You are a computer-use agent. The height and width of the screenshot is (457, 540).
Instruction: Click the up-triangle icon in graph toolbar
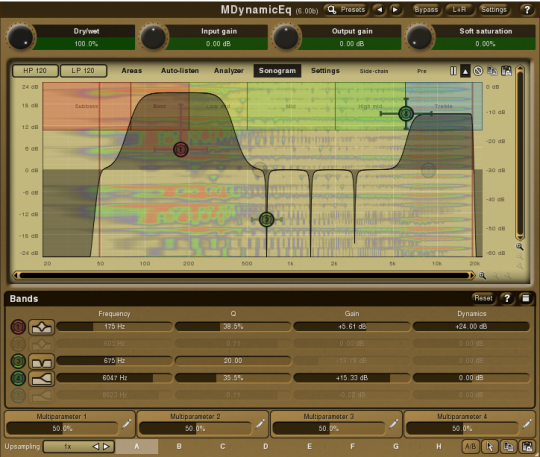(x=465, y=71)
